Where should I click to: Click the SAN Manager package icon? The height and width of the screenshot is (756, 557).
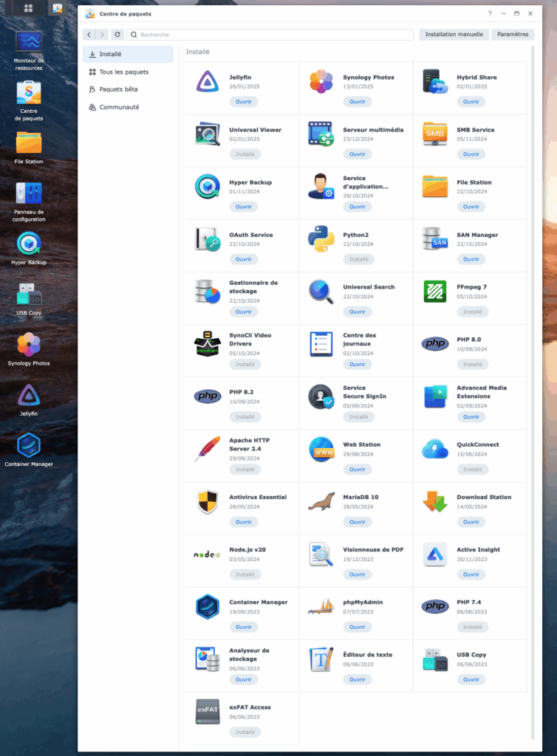(x=435, y=238)
